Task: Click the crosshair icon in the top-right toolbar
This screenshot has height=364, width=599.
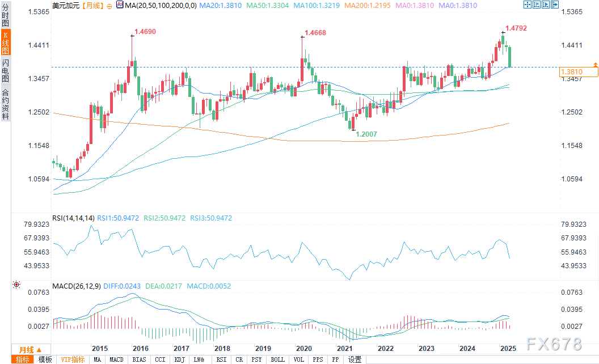Action: tap(526, 5)
